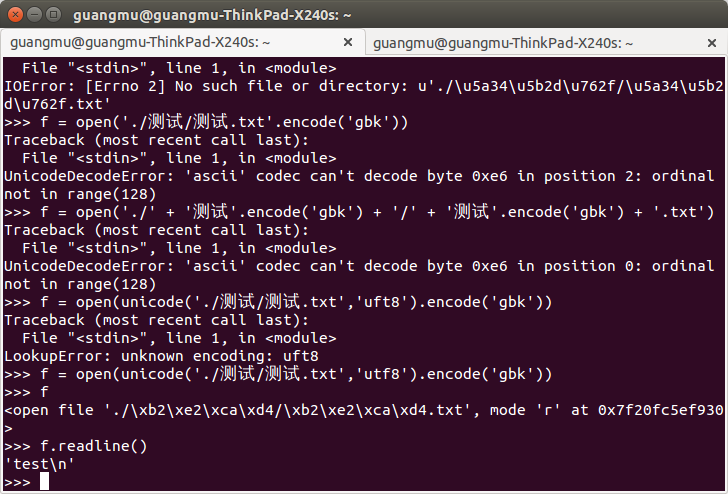The height and width of the screenshot is (494, 728).
Task: Click the terminal cursor at the prompt
Action: (44, 481)
